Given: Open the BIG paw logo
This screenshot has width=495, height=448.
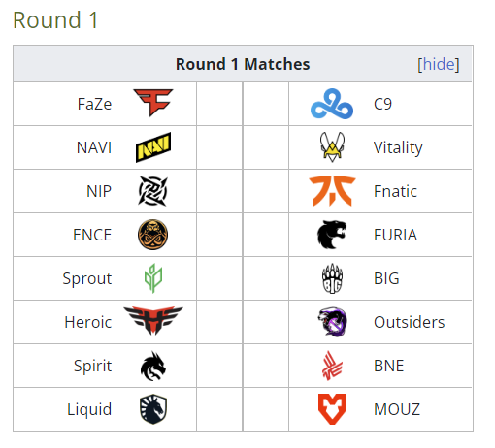Looking at the screenshot, I should 332,278.
